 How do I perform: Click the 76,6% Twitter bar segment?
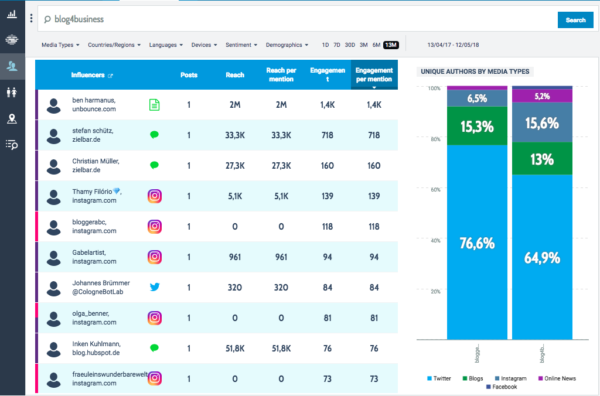477,242
